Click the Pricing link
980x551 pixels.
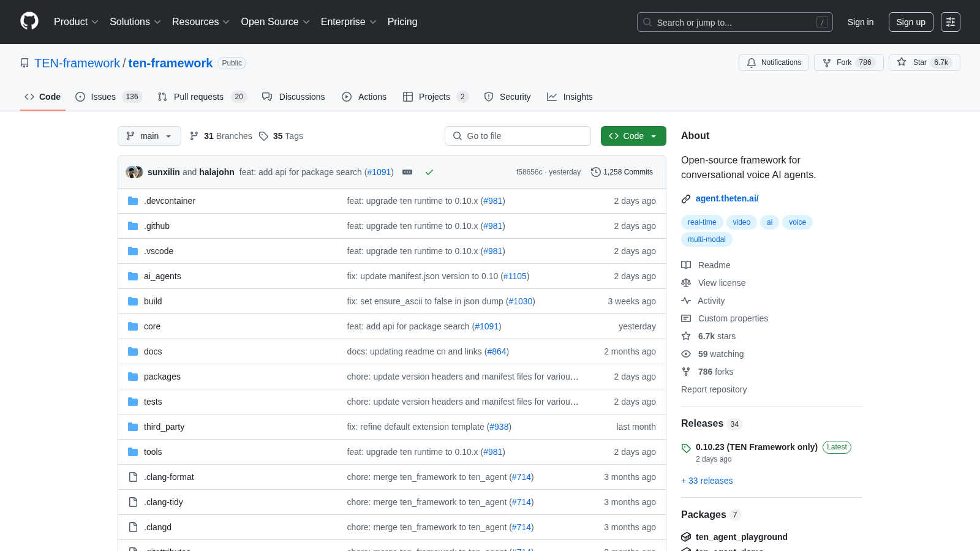[x=402, y=21]
